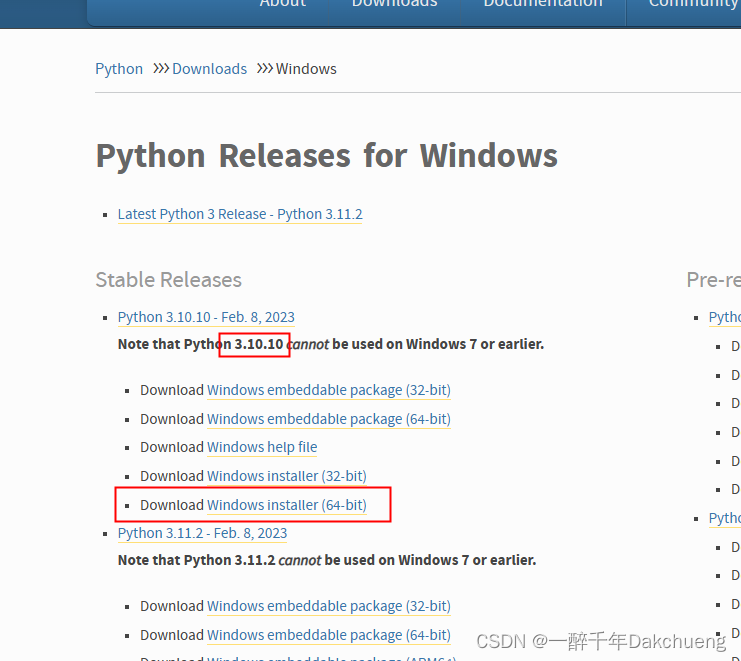Go to Python breadcrumb link
The image size is (741, 661).
pos(119,69)
